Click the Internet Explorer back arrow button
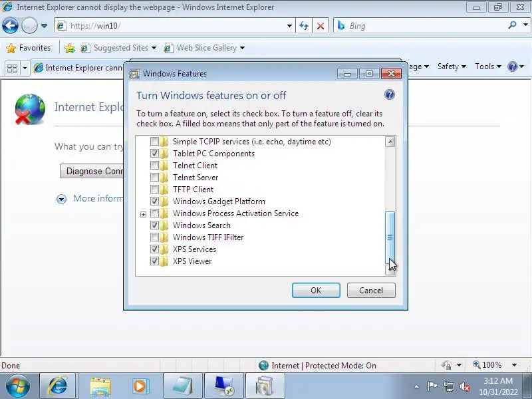The image size is (532, 399). click(10, 25)
